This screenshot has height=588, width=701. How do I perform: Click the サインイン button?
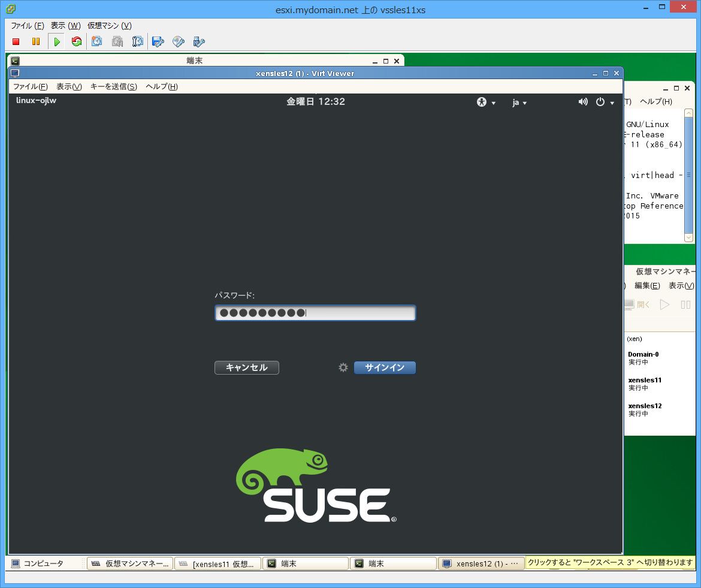pyautogui.click(x=385, y=367)
